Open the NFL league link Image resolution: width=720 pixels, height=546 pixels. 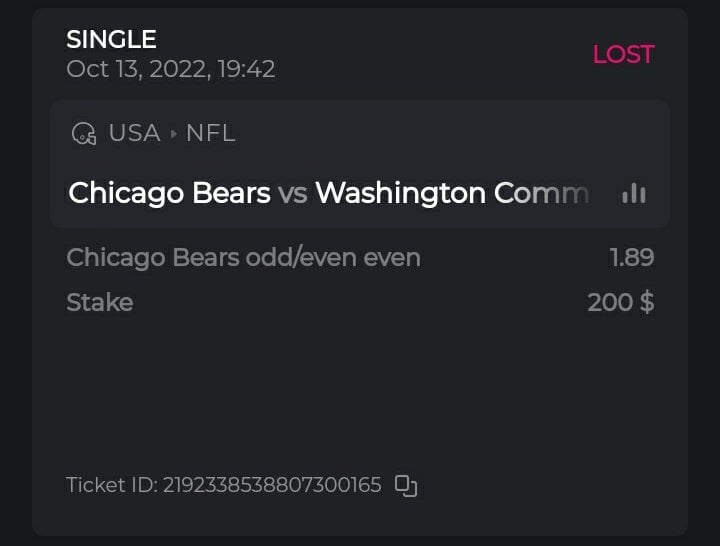210,133
